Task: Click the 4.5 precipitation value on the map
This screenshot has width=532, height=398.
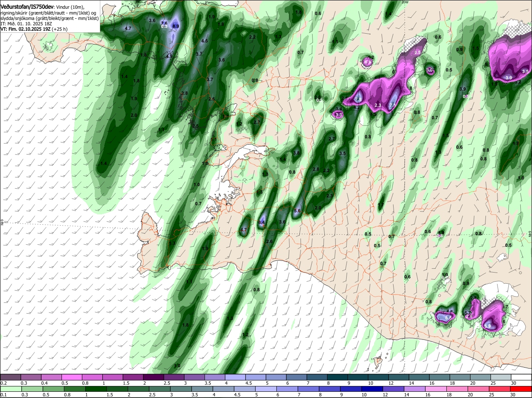Action: click(x=204, y=41)
